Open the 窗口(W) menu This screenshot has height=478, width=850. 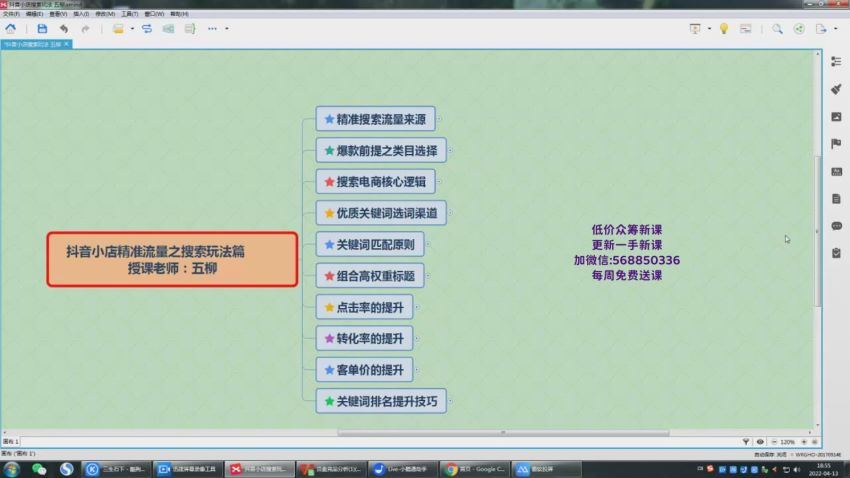(x=154, y=14)
